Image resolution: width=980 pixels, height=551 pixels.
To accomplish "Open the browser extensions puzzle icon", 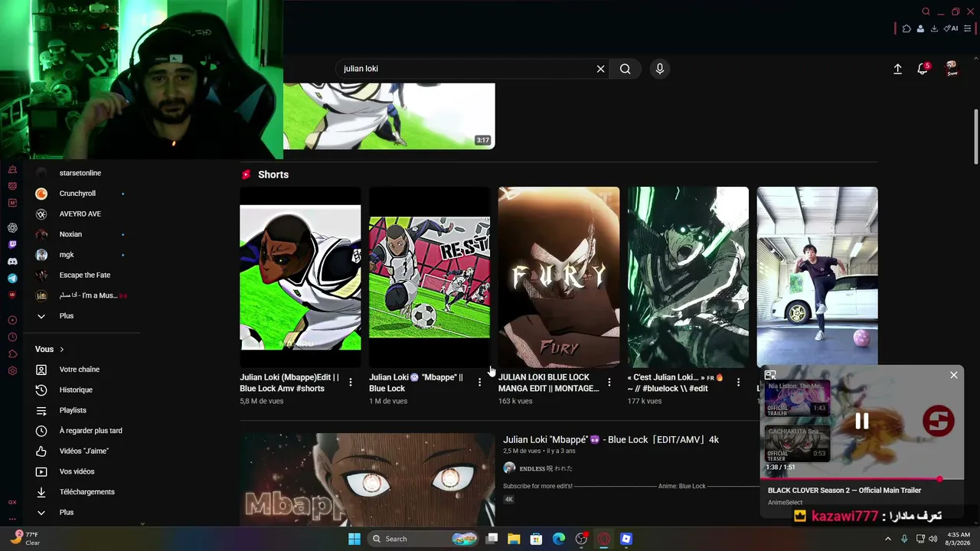I will click(x=906, y=28).
